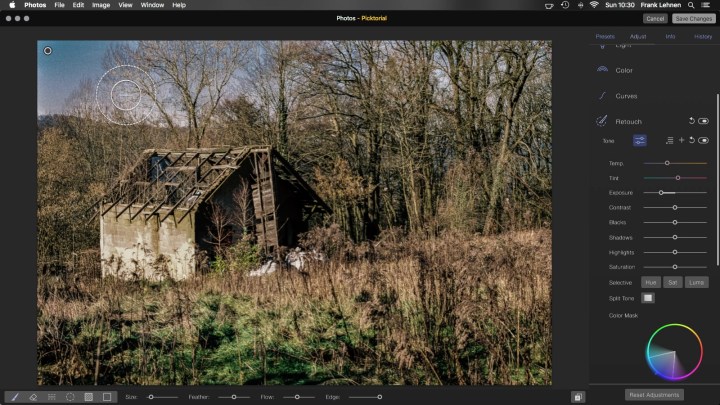Open the Color adjustment section
Viewport: 720px width, 405px height.
tap(624, 70)
